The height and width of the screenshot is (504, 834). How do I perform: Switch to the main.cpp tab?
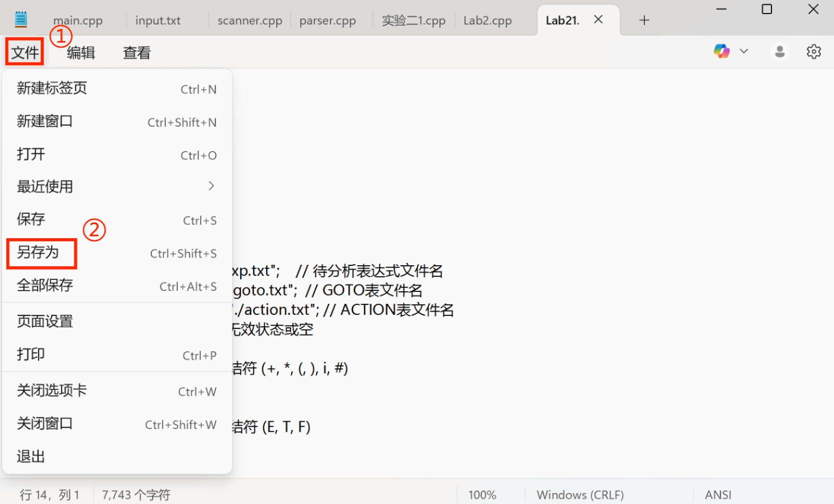point(78,21)
